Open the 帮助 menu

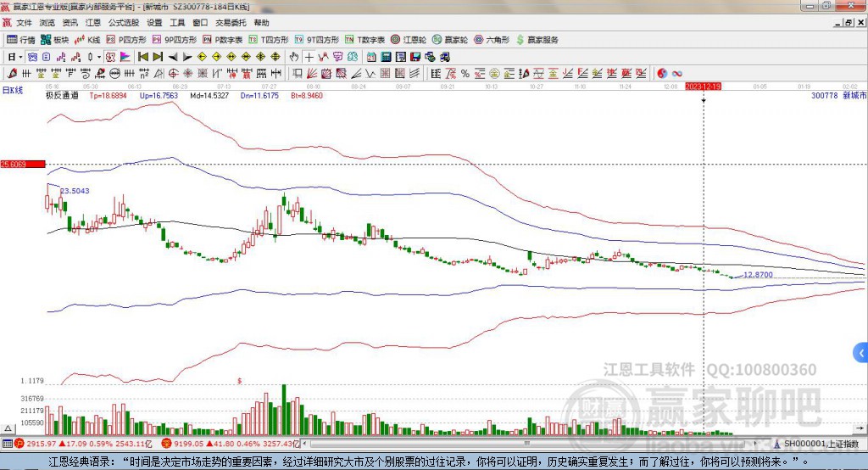click(261, 23)
